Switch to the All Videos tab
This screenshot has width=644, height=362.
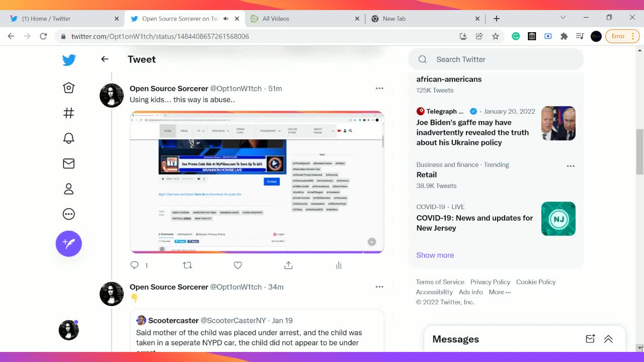304,19
